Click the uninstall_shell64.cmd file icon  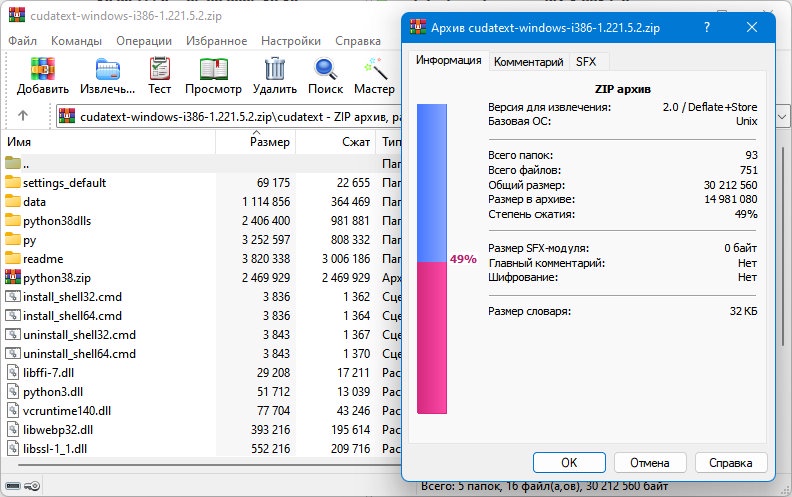[x=13, y=354]
